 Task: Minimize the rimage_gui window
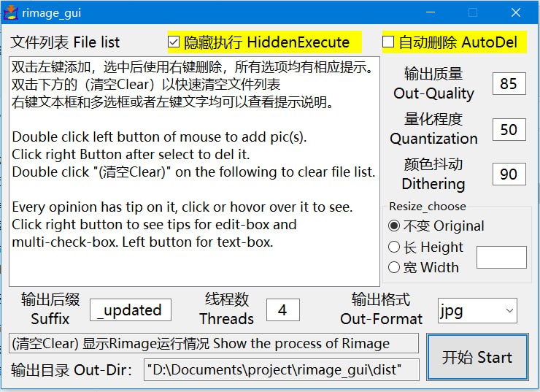(x=431, y=12)
